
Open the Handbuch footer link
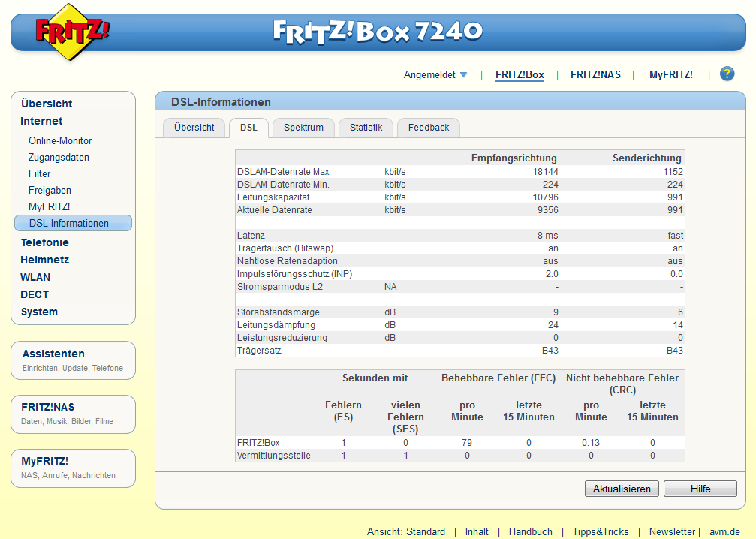point(530,531)
